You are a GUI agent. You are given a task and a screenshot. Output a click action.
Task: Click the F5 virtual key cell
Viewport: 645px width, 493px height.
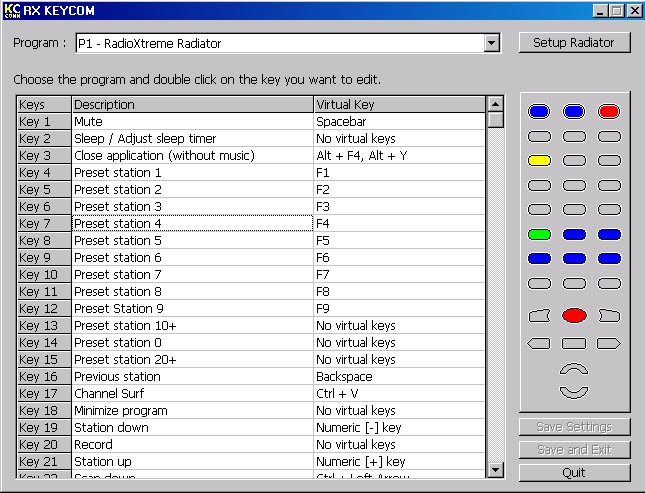(399, 240)
